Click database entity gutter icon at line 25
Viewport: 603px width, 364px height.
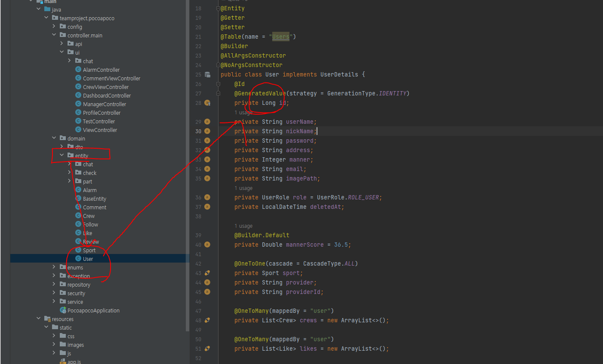(x=207, y=74)
